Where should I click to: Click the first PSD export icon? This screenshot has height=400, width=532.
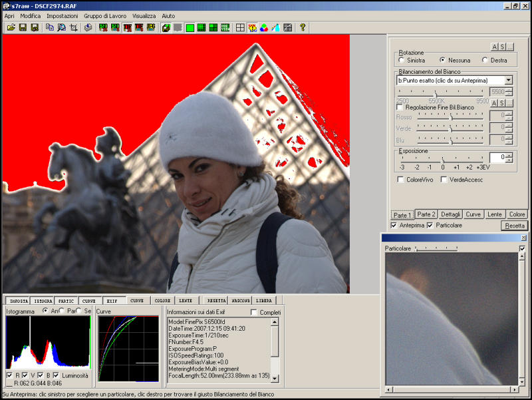[x=104, y=27]
